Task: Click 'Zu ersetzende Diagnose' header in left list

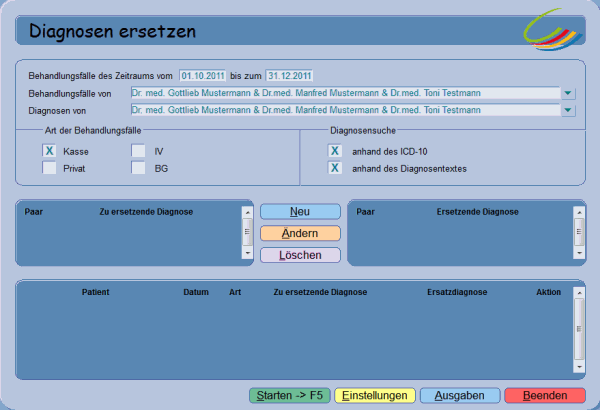Action: (146, 212)
